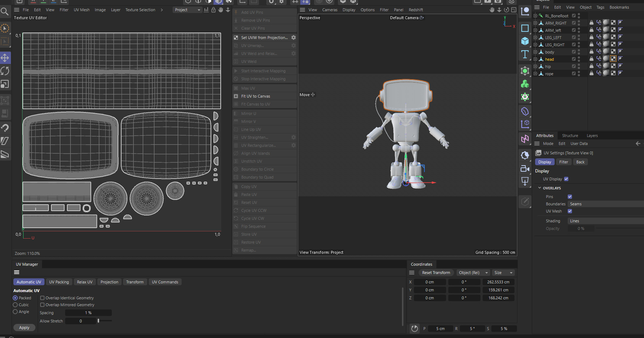Open the UV Mesh menu
644x338 pixels.
coord(82,10)
